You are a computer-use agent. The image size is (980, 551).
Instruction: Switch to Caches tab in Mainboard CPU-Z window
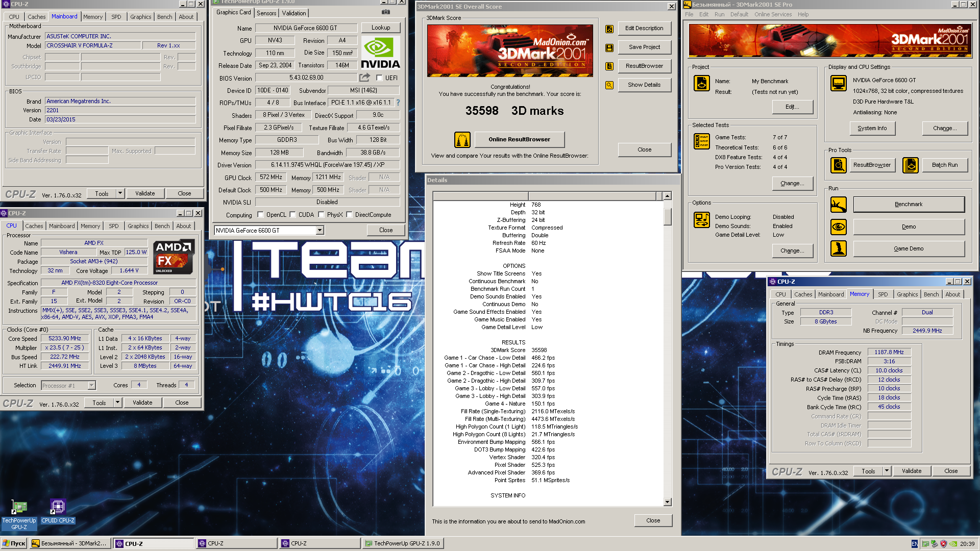click(36, 17)
